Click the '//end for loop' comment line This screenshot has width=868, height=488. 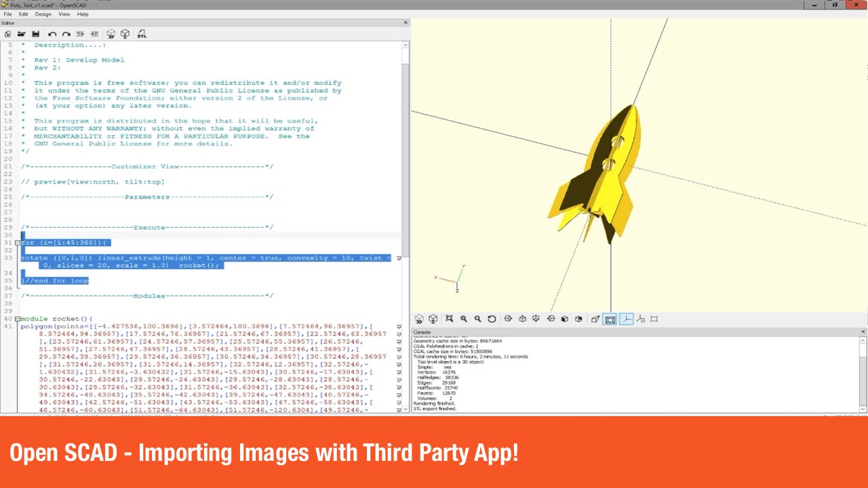coord(55,281)
